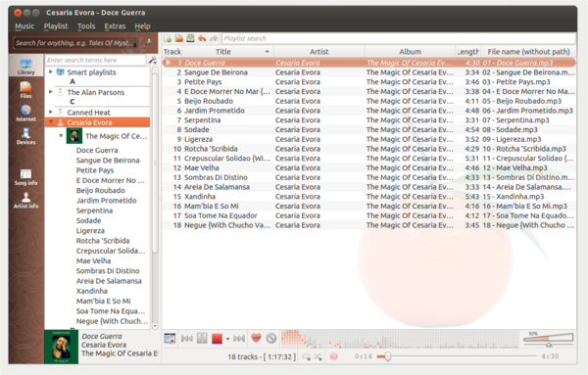This screenshot has width=588, height=375.
Task: Open the stop-after dropdown arrow
Action: pyautogui.click(x=227, y=339)
